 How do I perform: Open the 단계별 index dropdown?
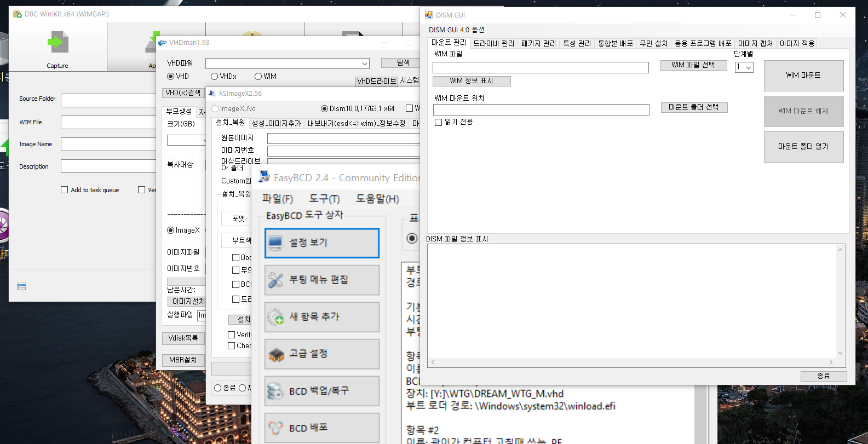tap(749, 67)
